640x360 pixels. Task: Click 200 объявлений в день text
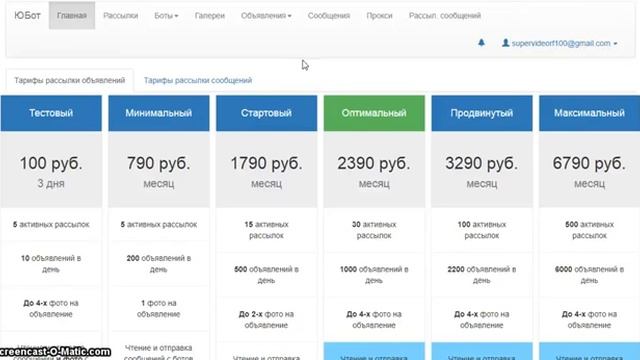[x=159, y=264]
